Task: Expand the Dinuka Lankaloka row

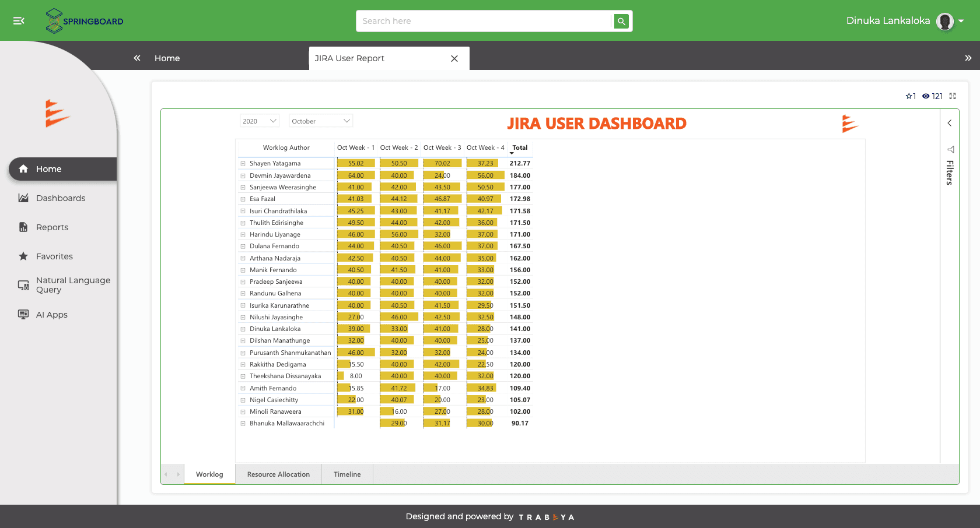Action: pos(243,329)
